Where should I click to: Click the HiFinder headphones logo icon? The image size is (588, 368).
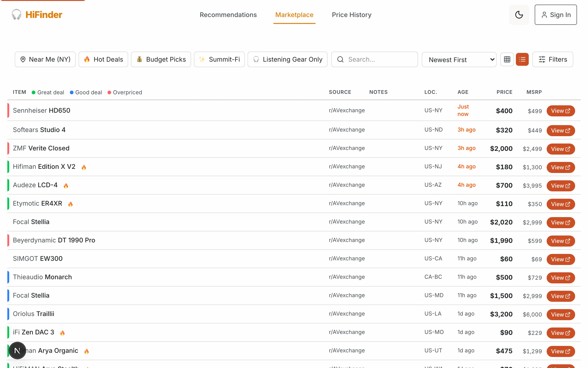(x=17, y=14)
